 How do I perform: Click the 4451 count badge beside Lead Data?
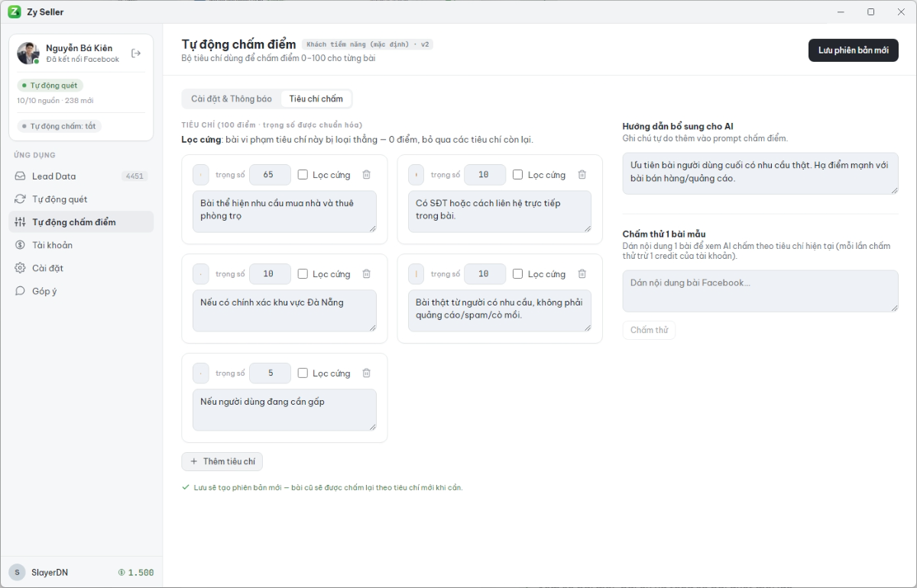click(134, 176)
